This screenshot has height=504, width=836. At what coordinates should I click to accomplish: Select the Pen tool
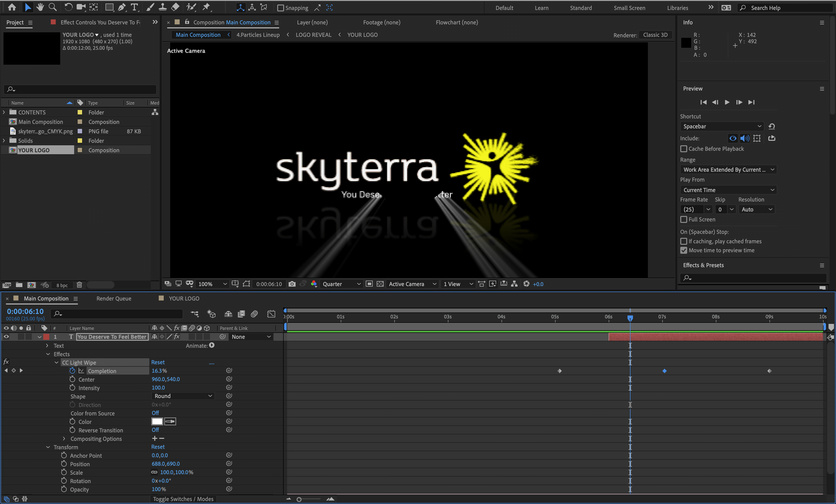pos(122,7)
